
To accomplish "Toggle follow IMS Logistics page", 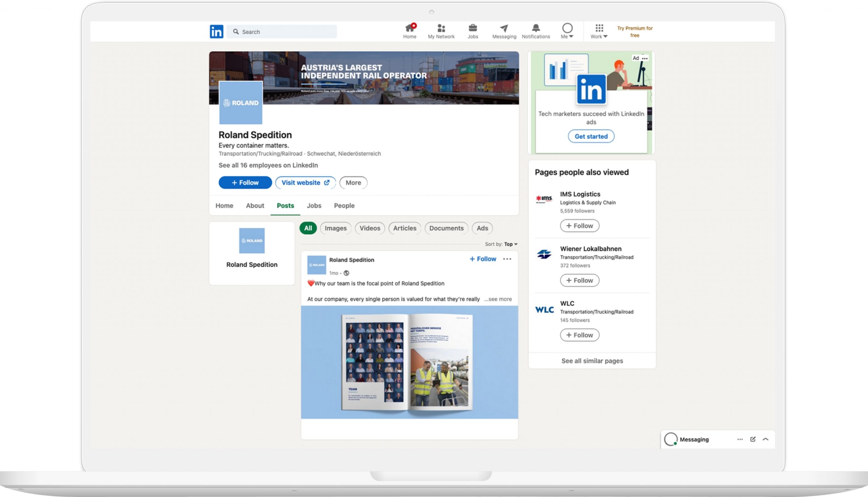I will [x=579, y=225].
